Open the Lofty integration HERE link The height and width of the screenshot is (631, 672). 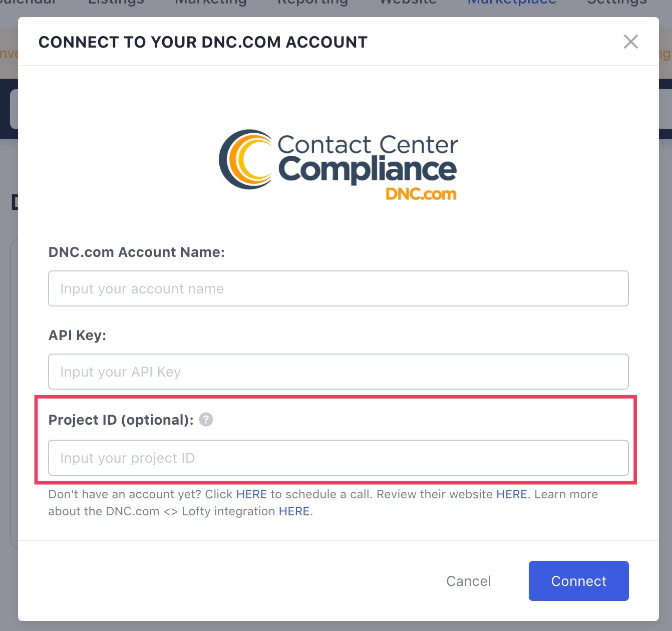pyautogui.click(x=294, y=511)
